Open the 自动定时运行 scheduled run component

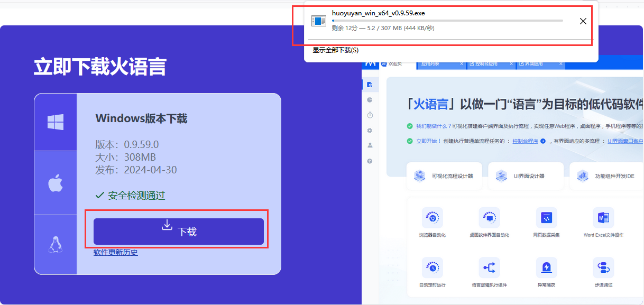432,268
